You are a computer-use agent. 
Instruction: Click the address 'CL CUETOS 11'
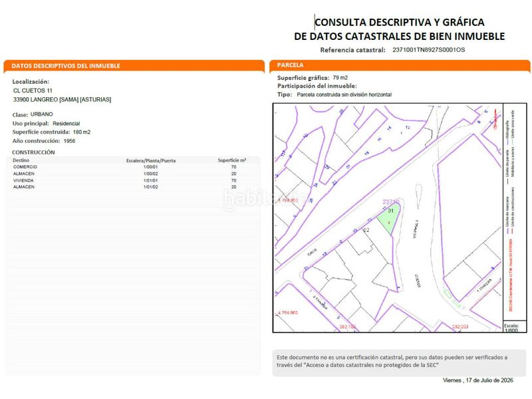pos(33,90)
